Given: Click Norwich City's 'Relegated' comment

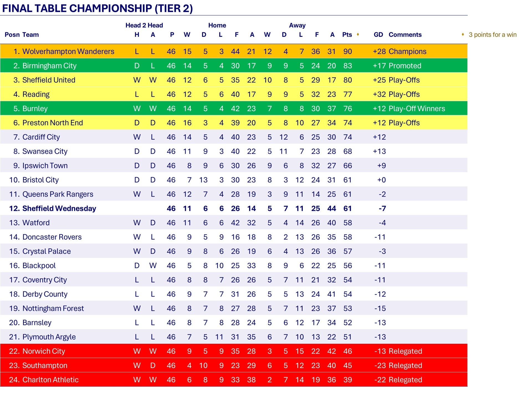Looking at the screenshot, I should pyautogui.click(x=405, y=351).
